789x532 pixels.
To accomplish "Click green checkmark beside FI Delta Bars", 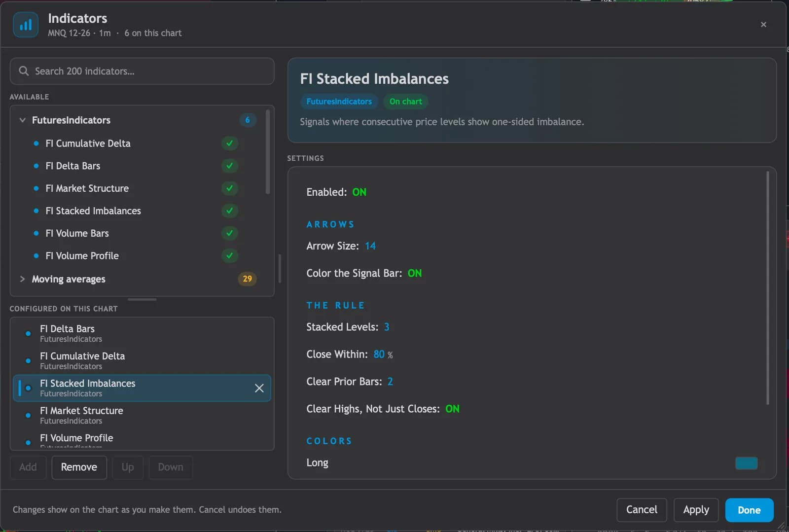I will (x=229, y=166).
